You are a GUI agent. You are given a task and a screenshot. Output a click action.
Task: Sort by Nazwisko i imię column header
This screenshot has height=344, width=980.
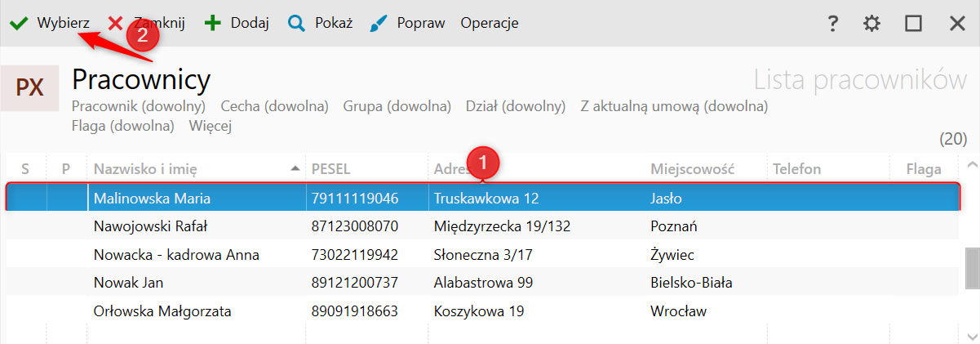(144, 169)
